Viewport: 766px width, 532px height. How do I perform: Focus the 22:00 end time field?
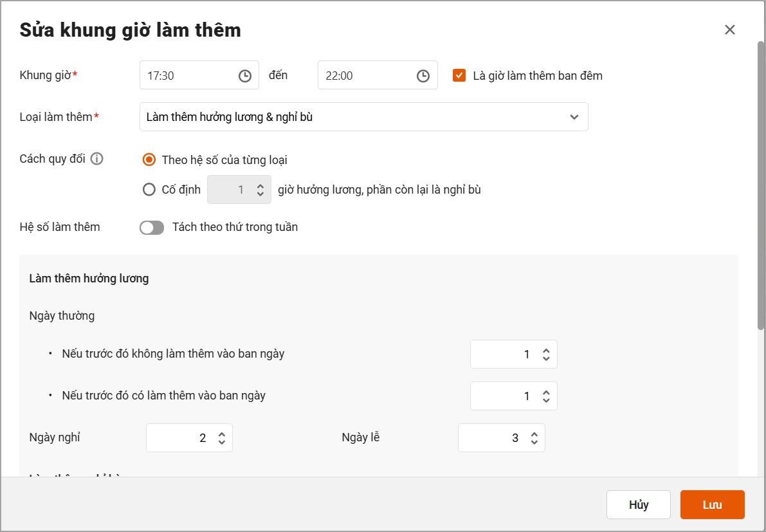tap(378, 75)
